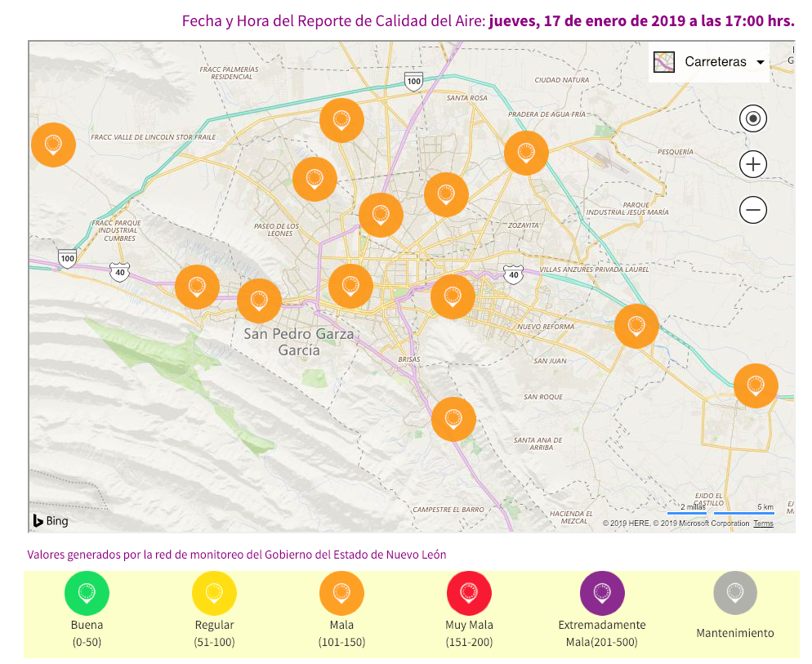Click the marker near Fracc Valle de Lincoln
Image resolution: width=812 pixels, height=664 pixels.
pos(53,145)
